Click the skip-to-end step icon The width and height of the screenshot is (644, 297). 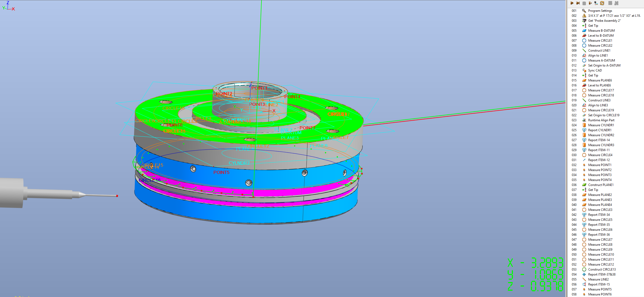pos(578,3)
